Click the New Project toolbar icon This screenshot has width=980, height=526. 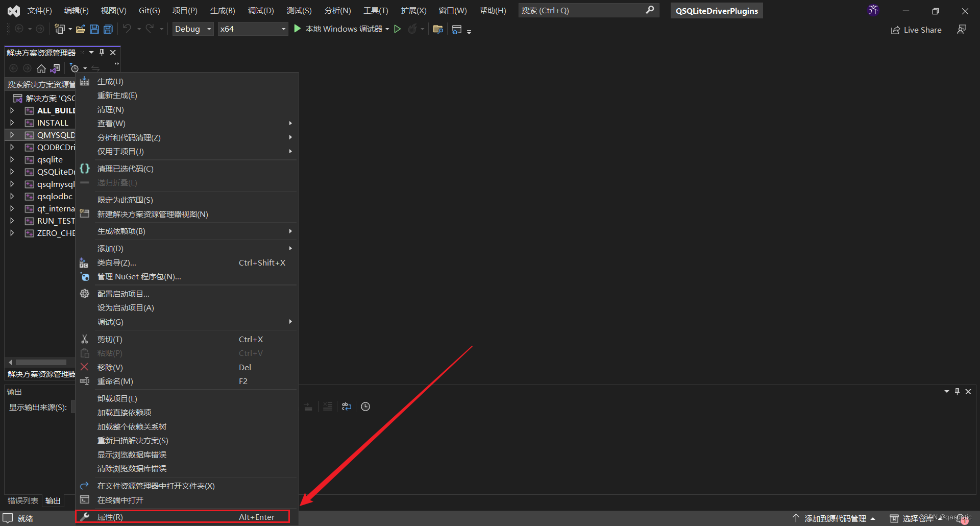pyautogui.click(x=60, y=29)
